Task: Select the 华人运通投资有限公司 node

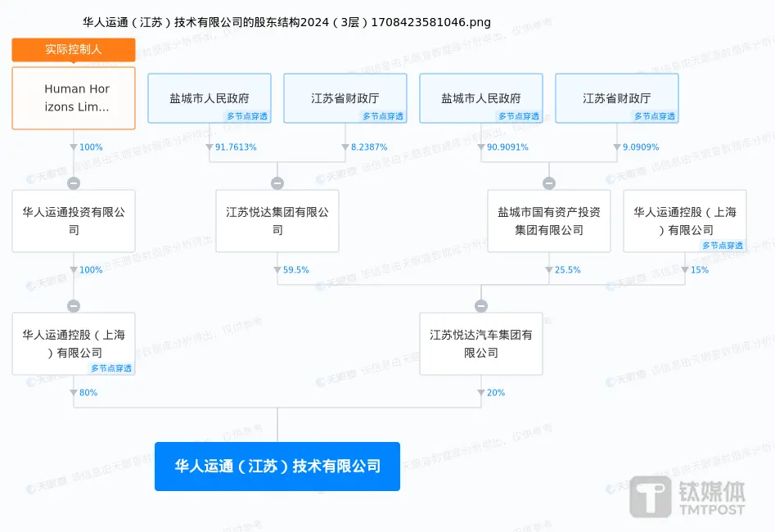Action: 74,221
